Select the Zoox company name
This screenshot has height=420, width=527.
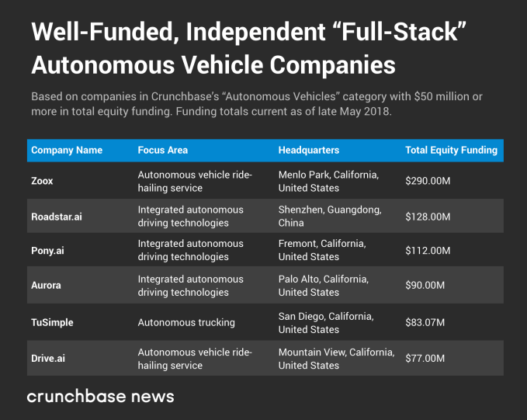point(44,181)
